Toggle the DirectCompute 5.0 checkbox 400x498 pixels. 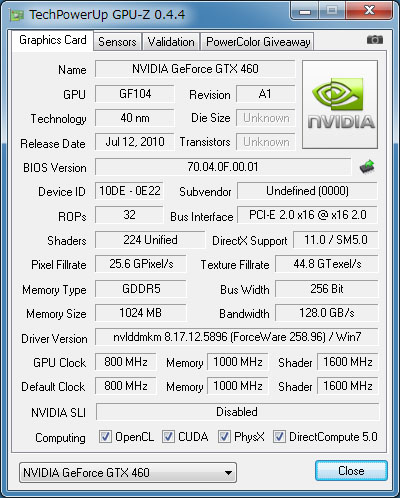click(279, 436)
